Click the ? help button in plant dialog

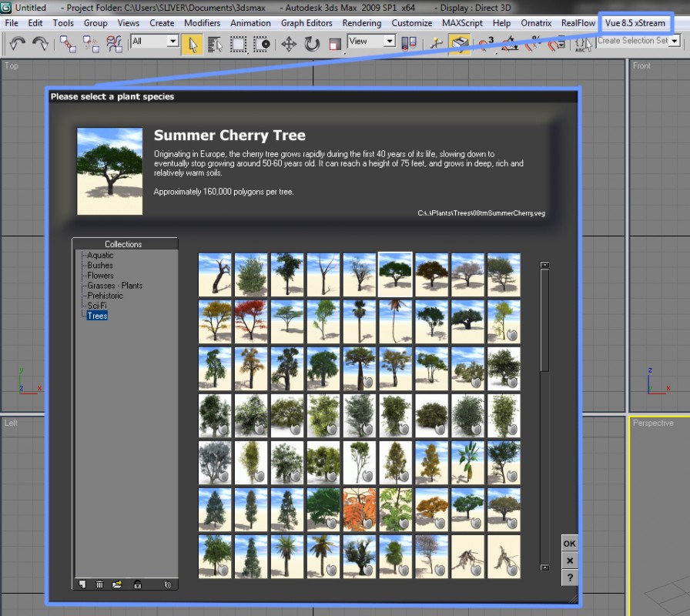pyautogui.click(x=569, y=577)
